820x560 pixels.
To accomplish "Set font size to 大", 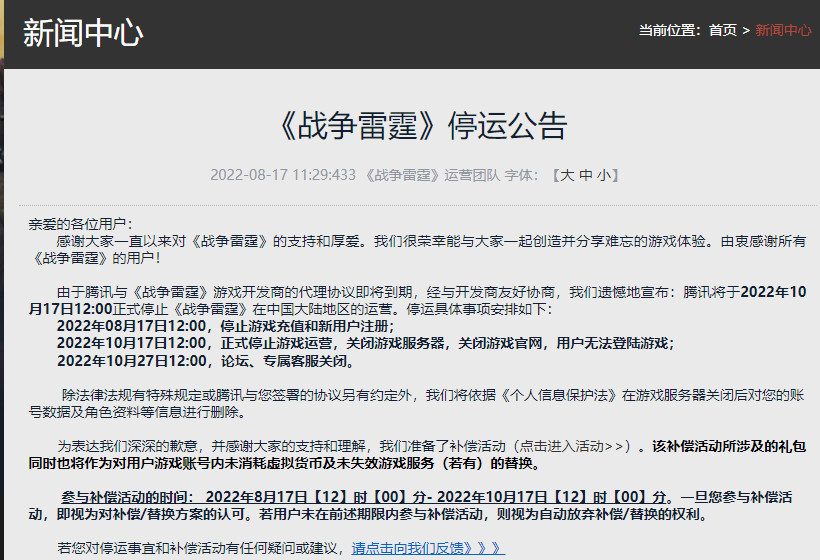I will (x=566, y=175).
